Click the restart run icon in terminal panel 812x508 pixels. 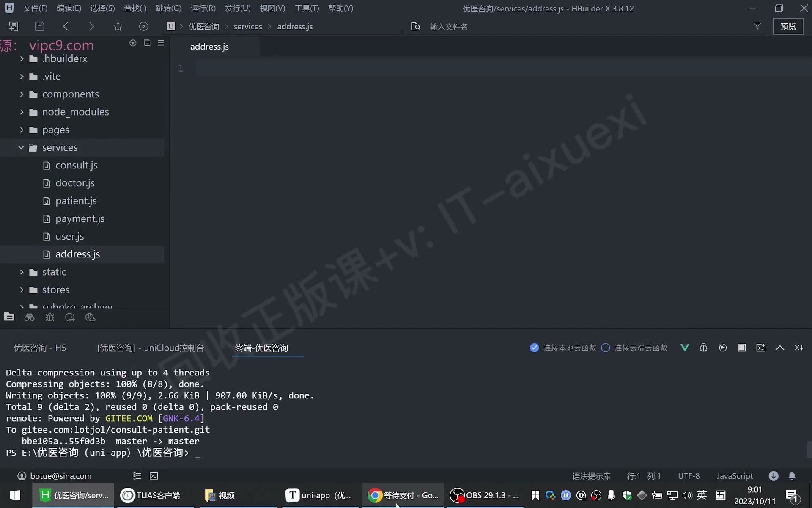click(723, 348)
